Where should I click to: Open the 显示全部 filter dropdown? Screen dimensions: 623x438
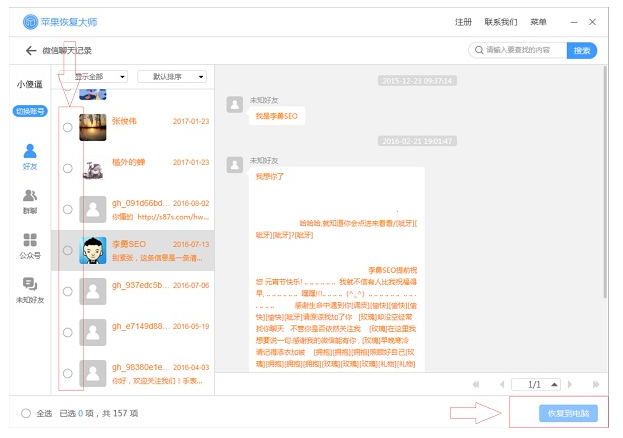(93, 76)
